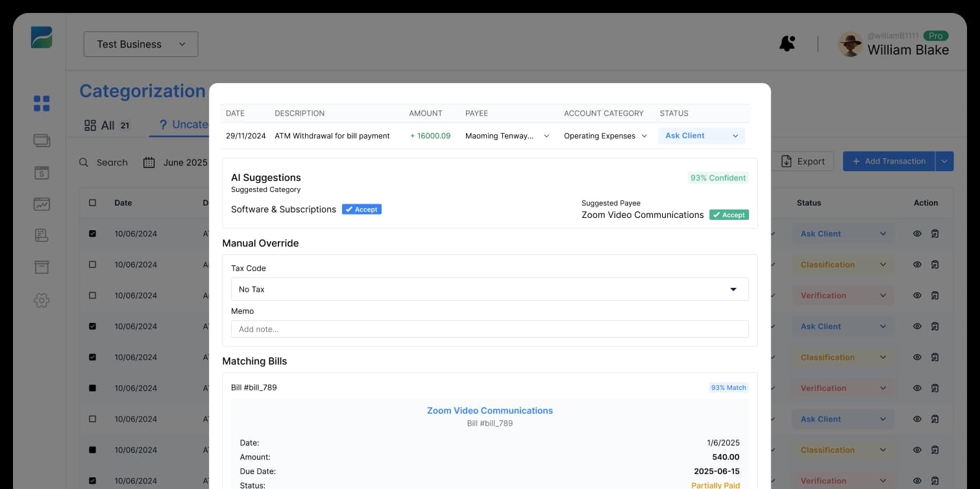The height and width of the screenshot is (489, 980).
Task: Select the second transaction row checkbox
Action: click(x=92, y=265)
